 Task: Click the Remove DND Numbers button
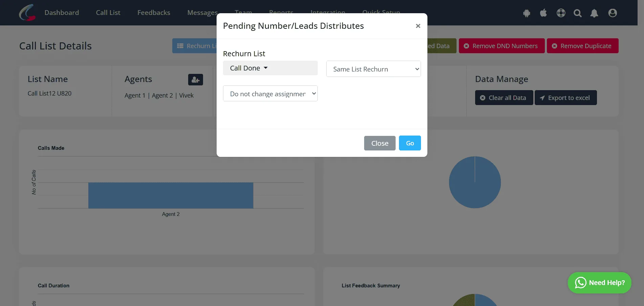coord(502,46)
